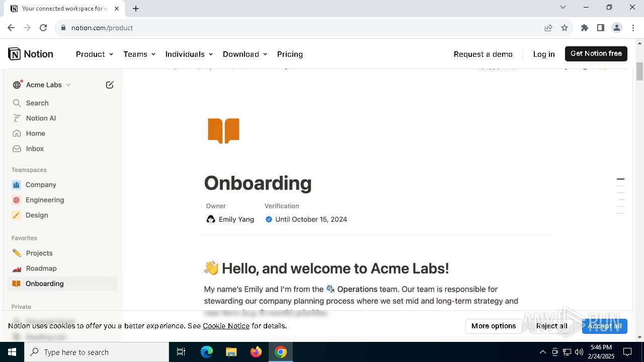Click the Notion AI icon in sidebar
644x362 pixels.
17,118
